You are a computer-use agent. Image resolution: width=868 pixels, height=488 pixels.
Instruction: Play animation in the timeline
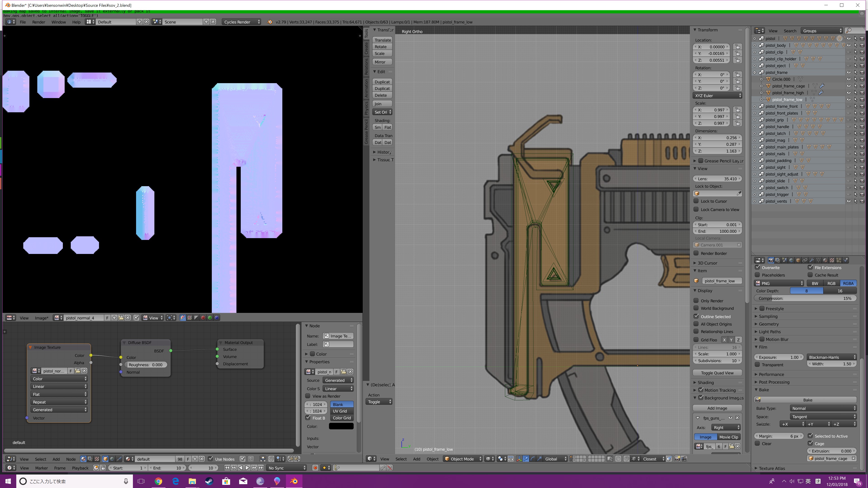pyautogui.click(x=247, y=468)
